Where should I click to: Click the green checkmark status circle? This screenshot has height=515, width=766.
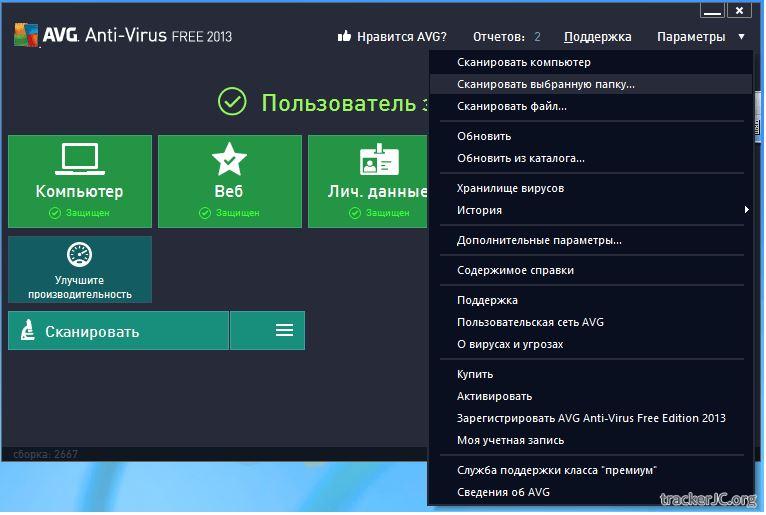pos(232,102)
